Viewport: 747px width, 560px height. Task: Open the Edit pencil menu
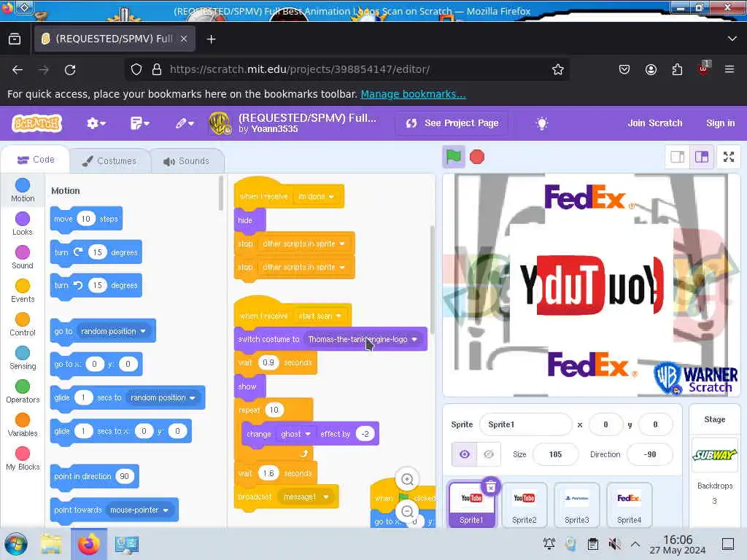pyautogui.click(x=185, y=123)
